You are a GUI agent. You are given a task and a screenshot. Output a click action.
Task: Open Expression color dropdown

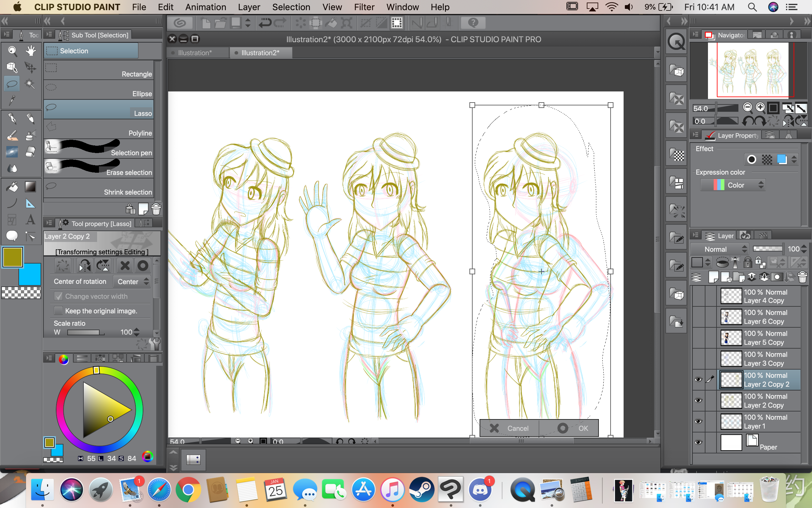click(733, 185)
